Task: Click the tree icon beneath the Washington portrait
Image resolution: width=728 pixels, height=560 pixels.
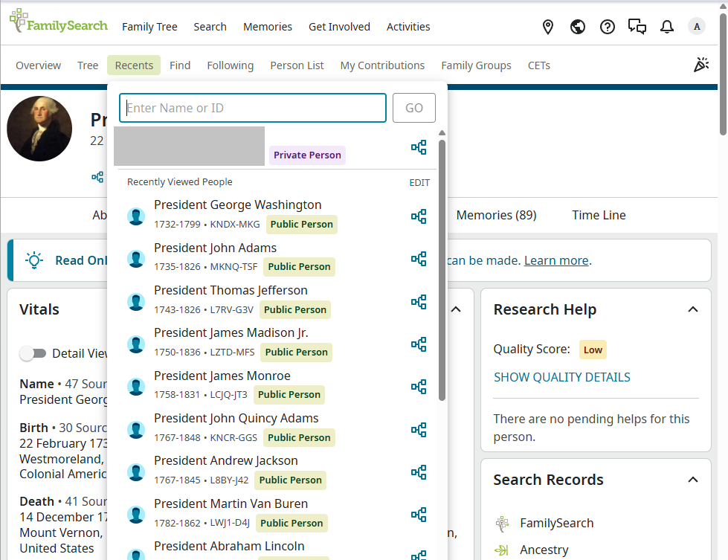Action: pos(97,177)
